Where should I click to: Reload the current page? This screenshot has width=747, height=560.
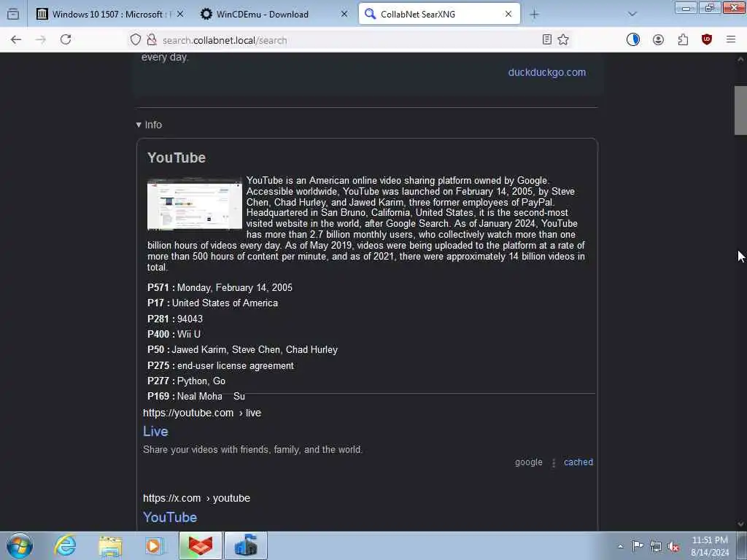[66, 40]
